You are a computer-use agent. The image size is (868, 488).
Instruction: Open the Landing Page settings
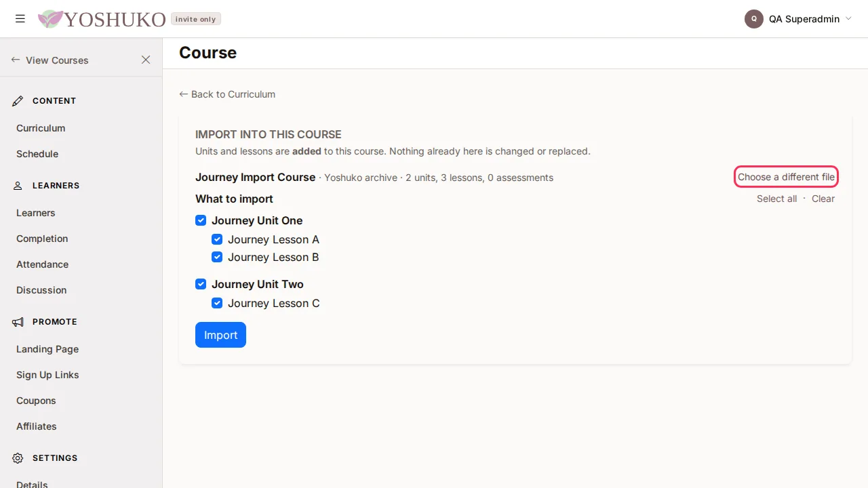[47, 349]
